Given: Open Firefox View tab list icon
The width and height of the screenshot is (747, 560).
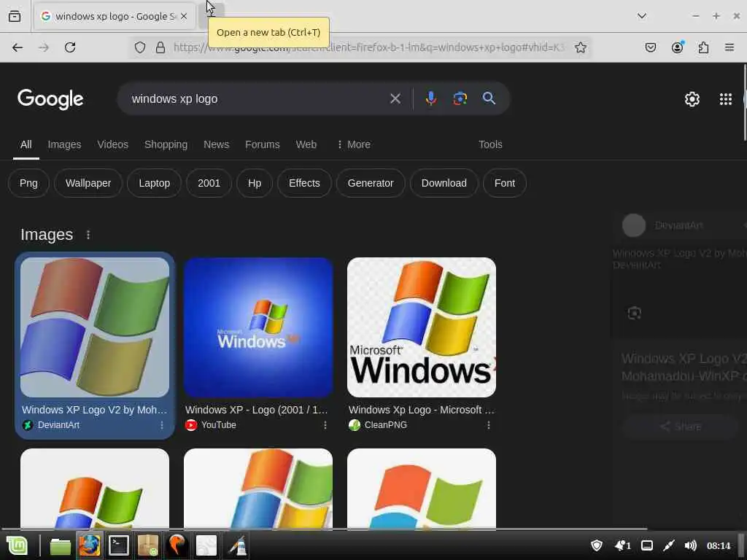Looking at the screenshot, I should pyautogui.click(x=15, y=16).
